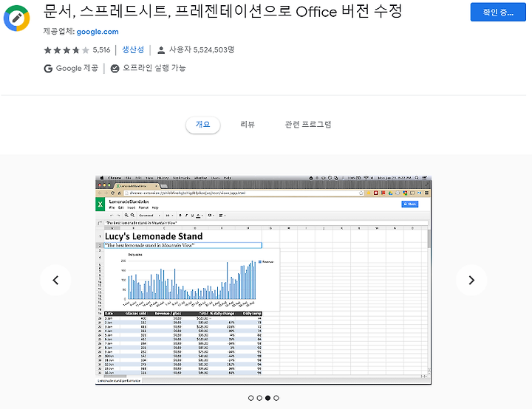
Task: Click the Office editing extension logo icon
Action: click(16, 18)
